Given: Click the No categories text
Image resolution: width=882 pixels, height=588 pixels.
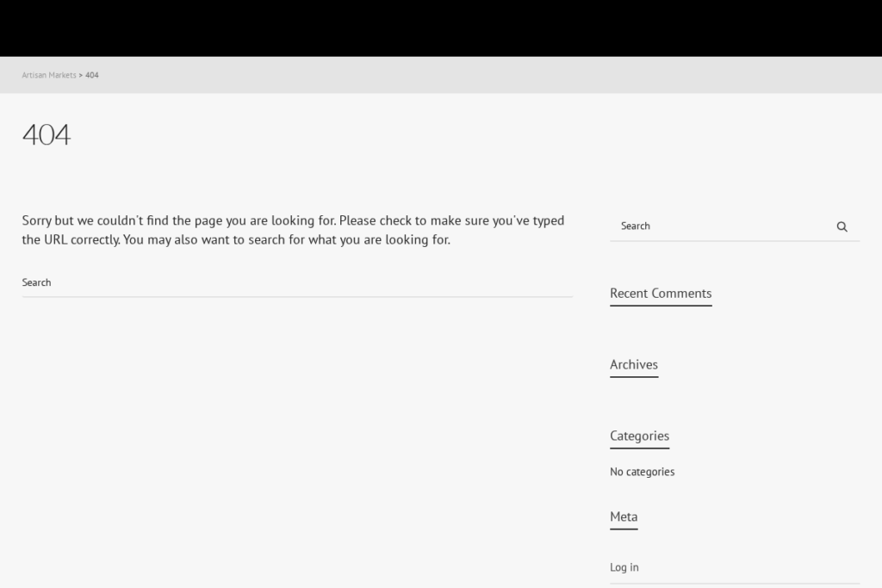Looking at the screenshot, I should pos(643,472).
